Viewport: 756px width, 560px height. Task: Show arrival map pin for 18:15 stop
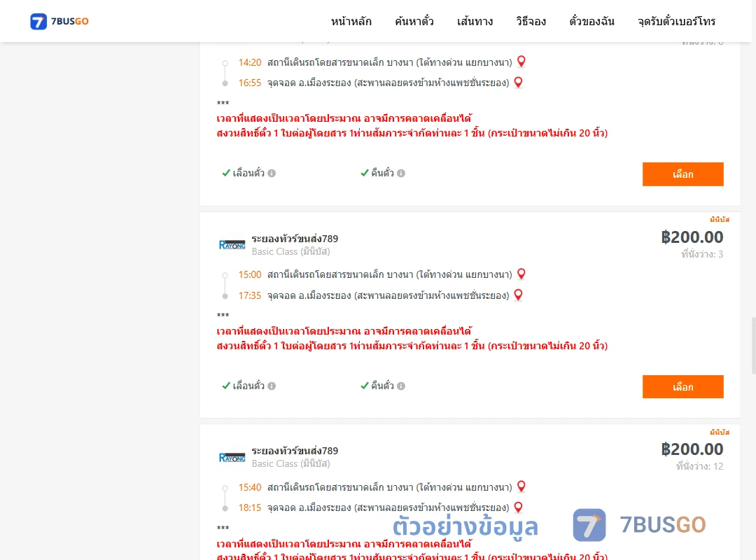pyautogui.click(x=518, y=507)
